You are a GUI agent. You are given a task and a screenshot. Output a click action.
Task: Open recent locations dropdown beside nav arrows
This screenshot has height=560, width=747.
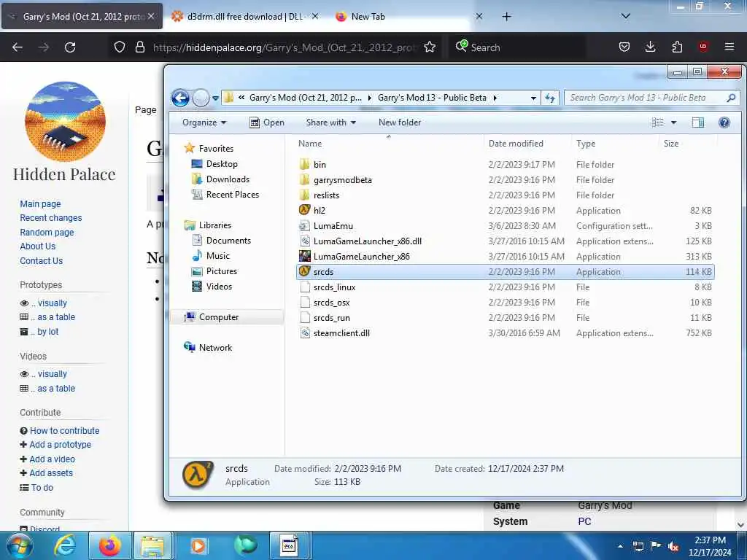(x=215, y=98)
